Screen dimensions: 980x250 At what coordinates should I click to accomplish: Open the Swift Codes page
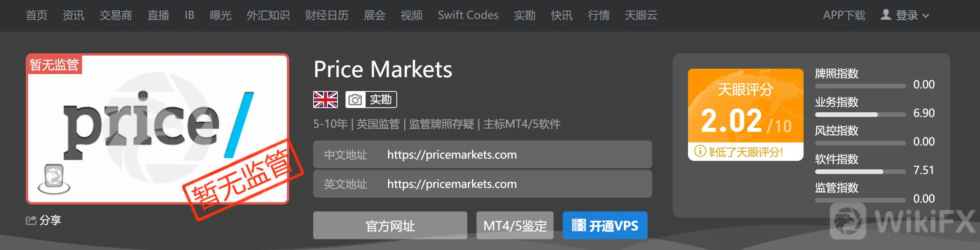468,15
